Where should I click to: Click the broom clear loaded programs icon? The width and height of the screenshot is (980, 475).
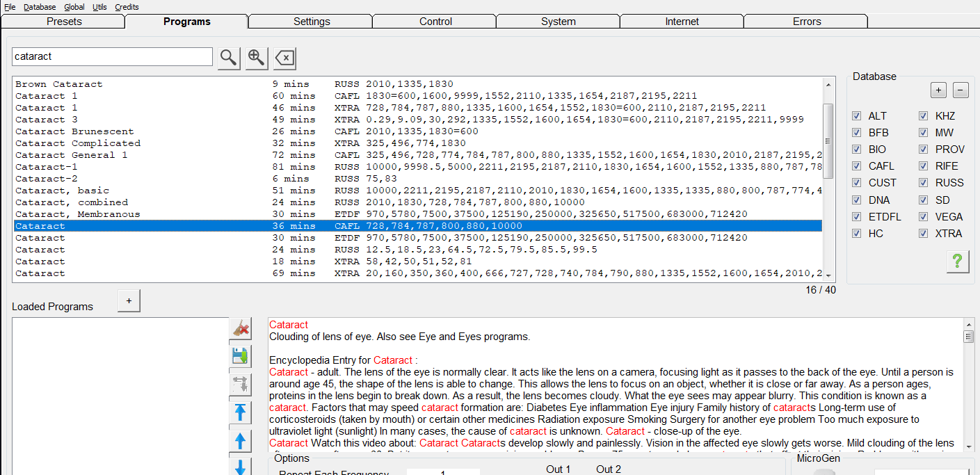(241, 329)
